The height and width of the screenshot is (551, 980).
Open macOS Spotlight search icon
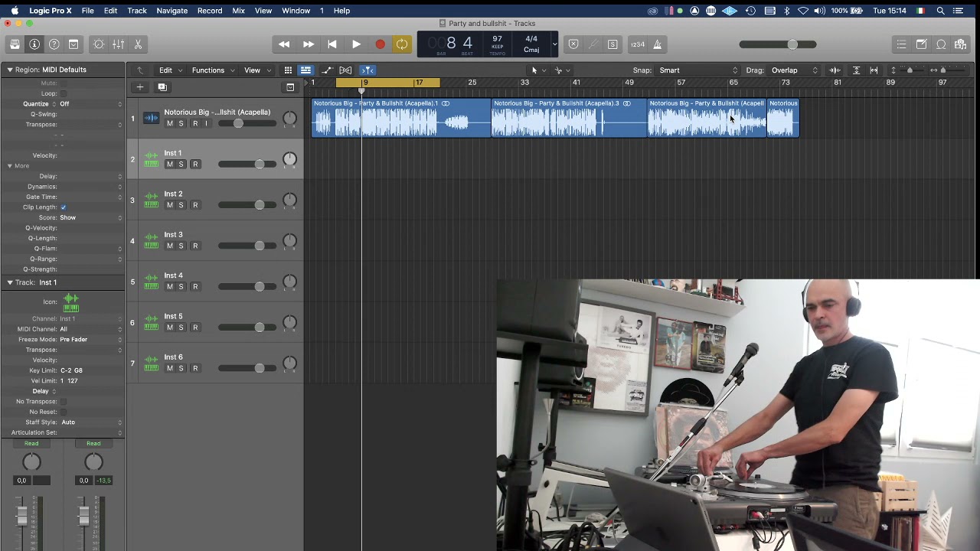tap(941, 11)
